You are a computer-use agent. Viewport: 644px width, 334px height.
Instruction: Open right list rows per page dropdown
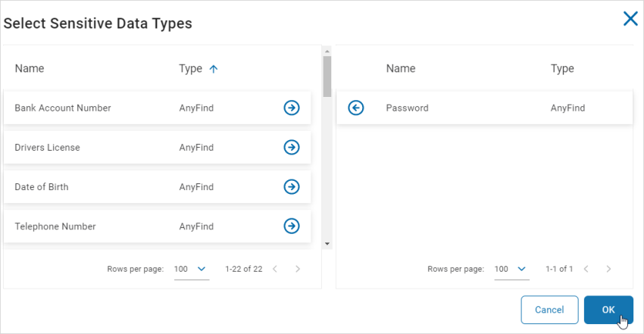511,269
